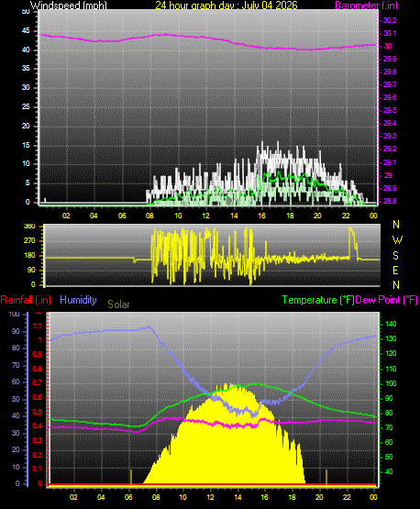Click the Temperature (°F) legend label

coord(318,300)
